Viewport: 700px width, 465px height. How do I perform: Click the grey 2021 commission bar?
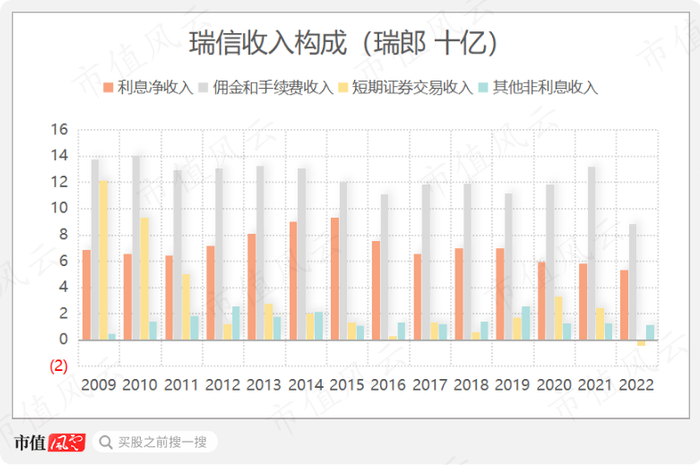click(592, 253)
